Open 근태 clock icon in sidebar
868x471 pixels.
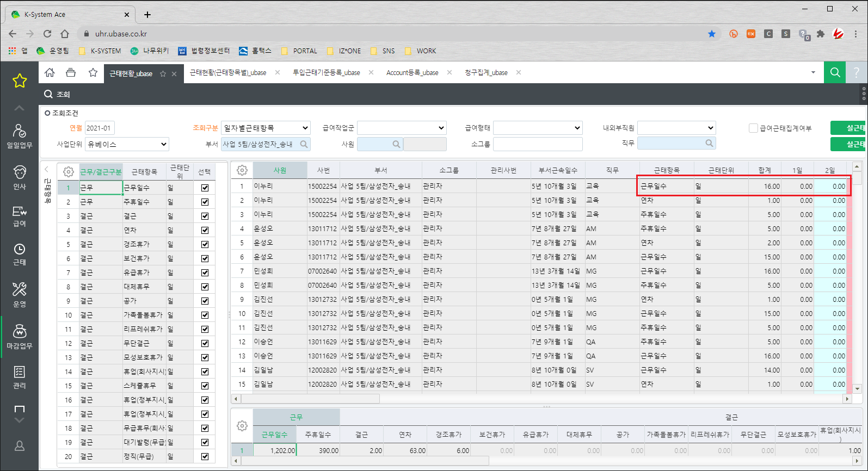tap(20, 255)
